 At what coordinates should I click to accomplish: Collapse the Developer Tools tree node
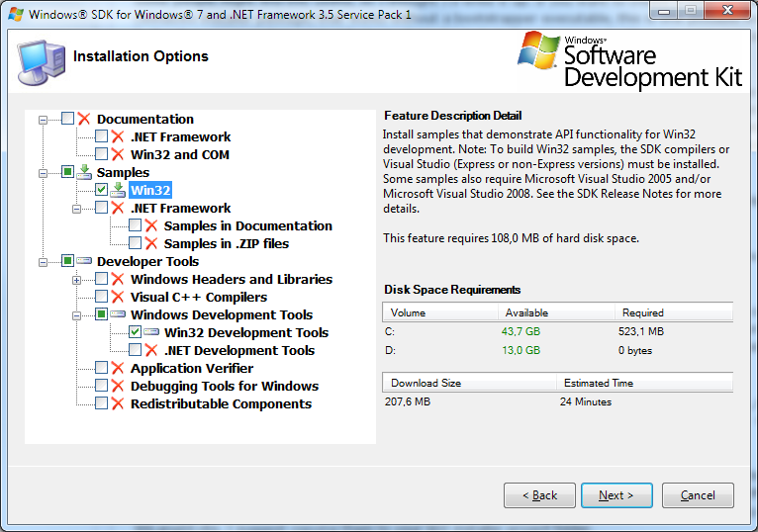tap(43, 262)
